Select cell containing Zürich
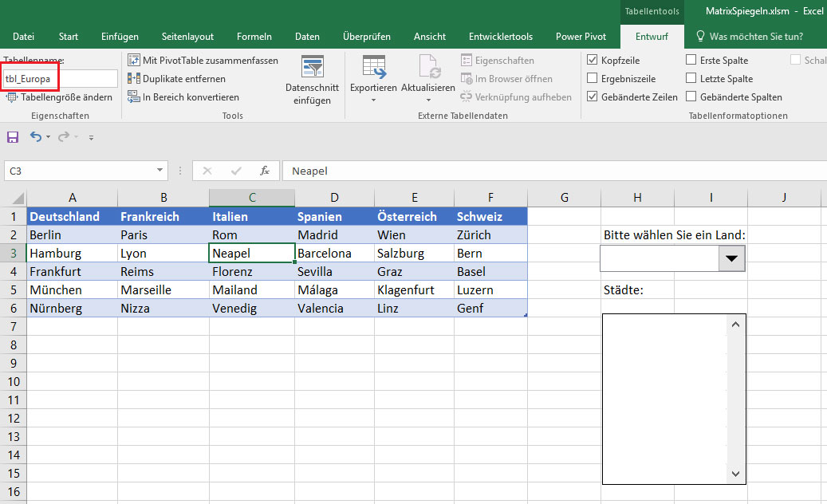Screen dimensions: 827x504 pyautogui.click(x=490, y=234)
